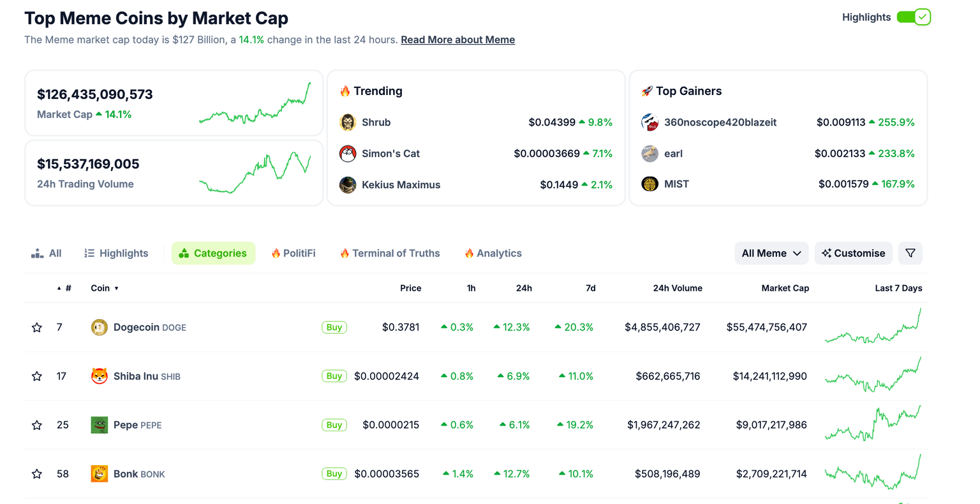Click the market cap sparkline chart
The image size is (980, 504).
click(255, 103)
